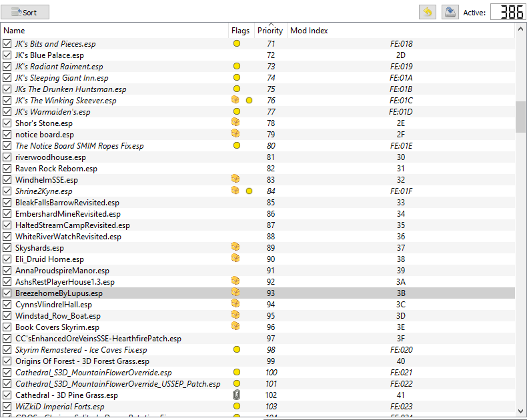Screen dimensions: 527x420
Task: Click yellow flag for Notice Board SMIM Ropes Fix
Action: pos(237,145)
